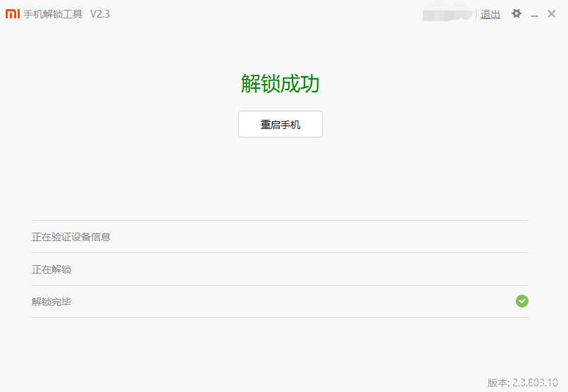
Task: Click the V2.3 version label in title
Action: pyautogui.click(x=100, y=14)
